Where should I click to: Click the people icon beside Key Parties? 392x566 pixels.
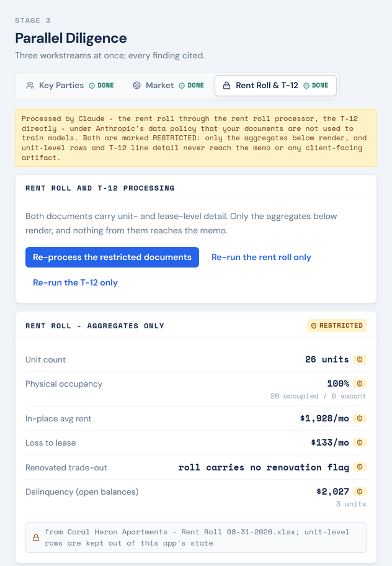point(30,86)
